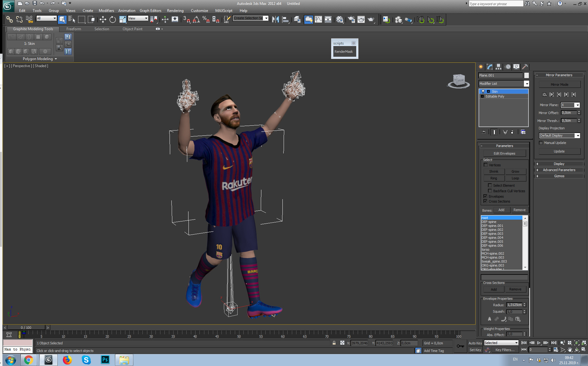
Task: Activate the Select and Rotate tool
Action: (x=113, y=20)
